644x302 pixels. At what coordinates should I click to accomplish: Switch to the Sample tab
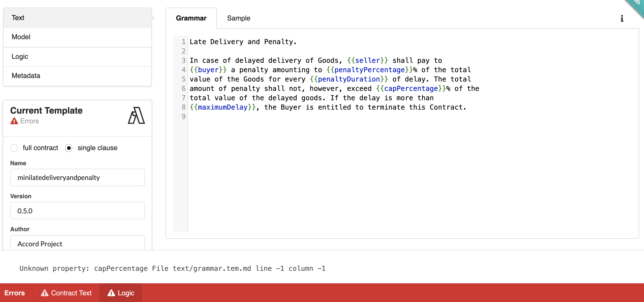[239, 18]
